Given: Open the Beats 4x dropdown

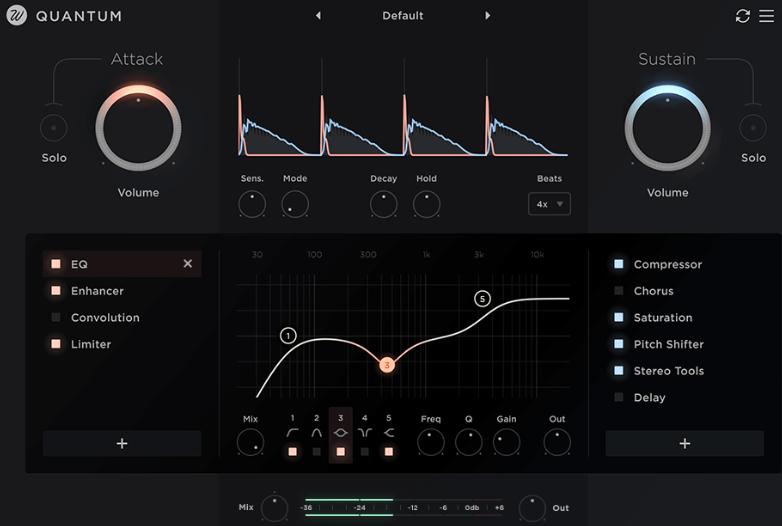Looking at the screenshot, I should pyautogui.click(x=549, y=204).
